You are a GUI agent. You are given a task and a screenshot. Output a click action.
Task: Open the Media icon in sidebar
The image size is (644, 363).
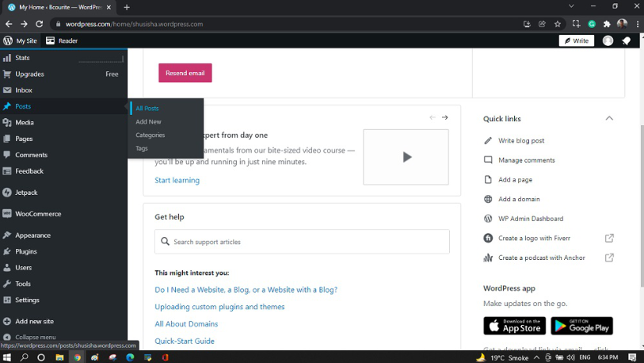tap(7, 123)
